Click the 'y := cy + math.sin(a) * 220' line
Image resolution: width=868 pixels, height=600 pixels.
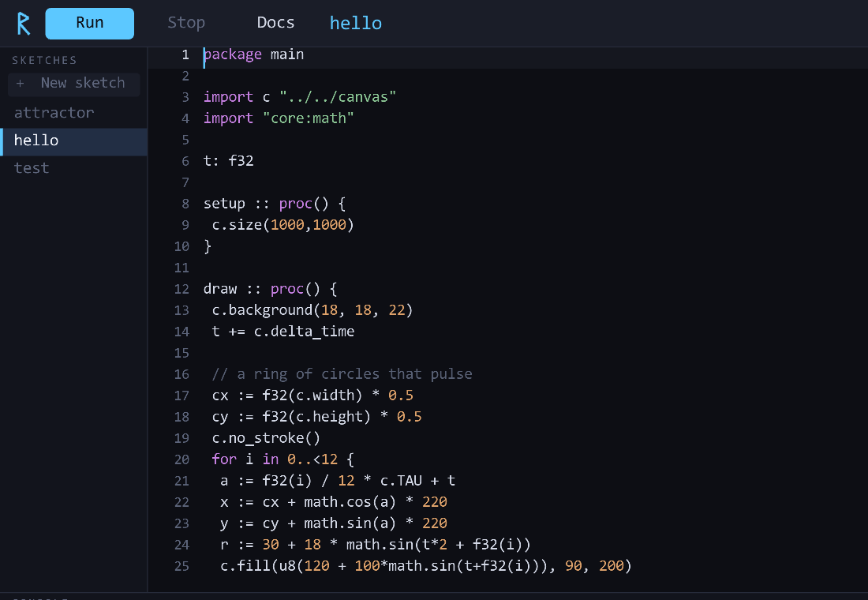[x=333, y=523]
